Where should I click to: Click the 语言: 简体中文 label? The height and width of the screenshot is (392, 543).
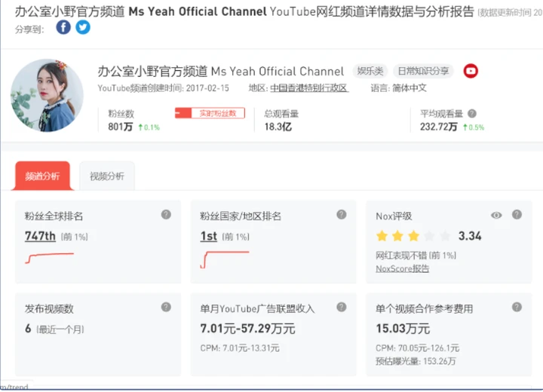399,88
